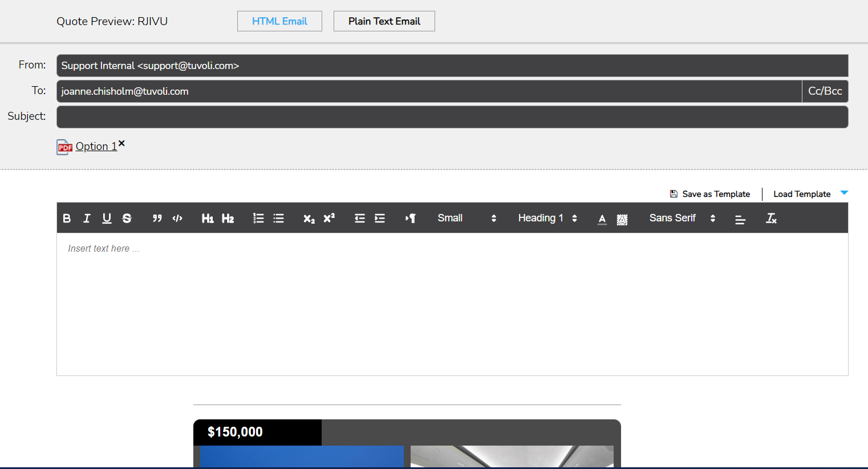Switch to Plain Text Email tab
The image size is (868, 469).
(384, 21)
